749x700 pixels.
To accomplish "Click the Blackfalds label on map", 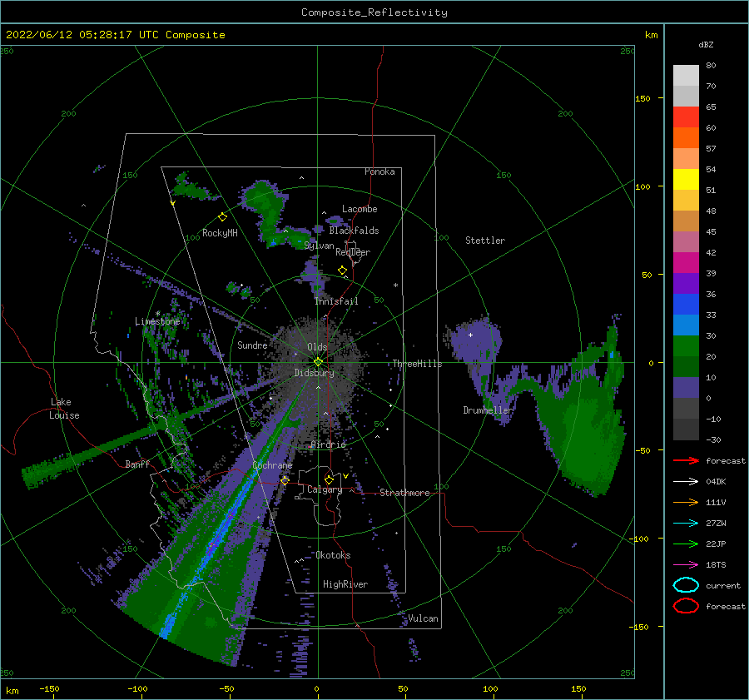I will coord(354,231).
